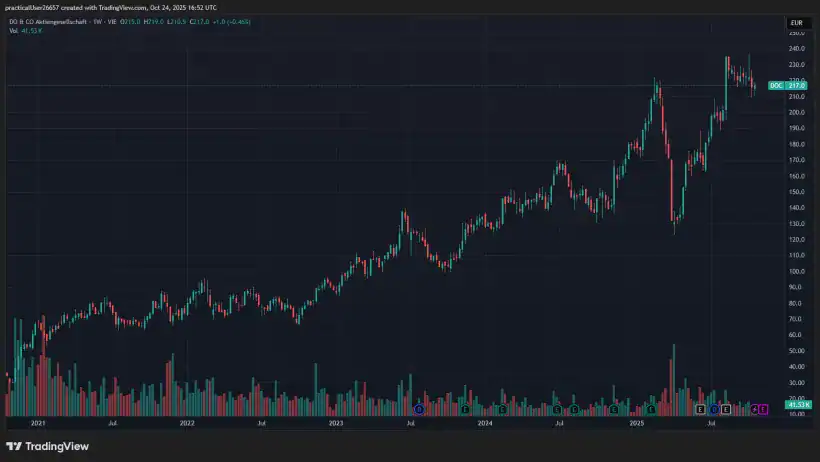The image size is (820, 462).
Task: Click the blue D dividend marker near Jul 2025
Action: click(714, 409)
